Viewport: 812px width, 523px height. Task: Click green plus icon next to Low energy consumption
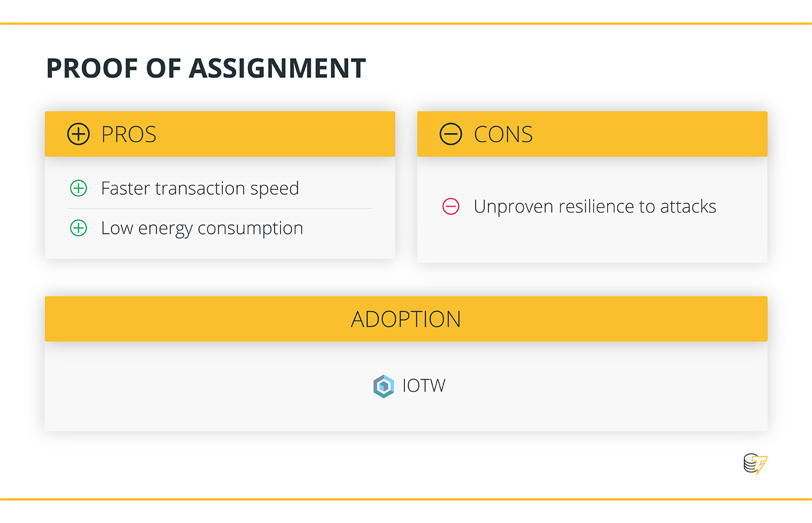click(78, 228)
